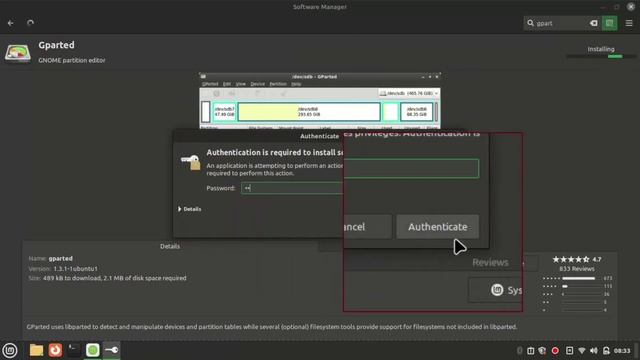Open the Terminal from the taskbar
The height and width of the screenshot is (360, 640).
click(74, 350)
